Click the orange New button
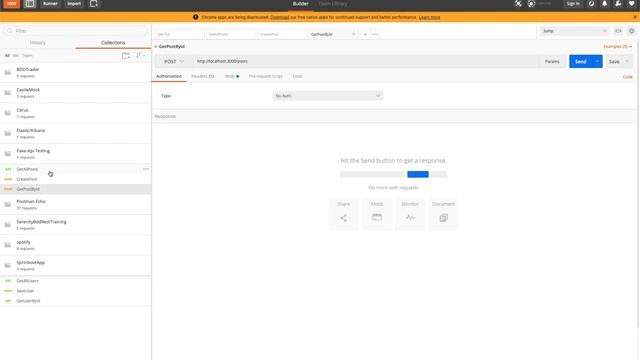 point(11,4)
